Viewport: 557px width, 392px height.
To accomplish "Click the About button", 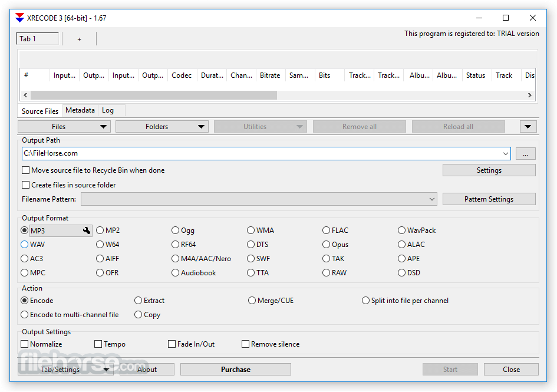I will point(147,369).
